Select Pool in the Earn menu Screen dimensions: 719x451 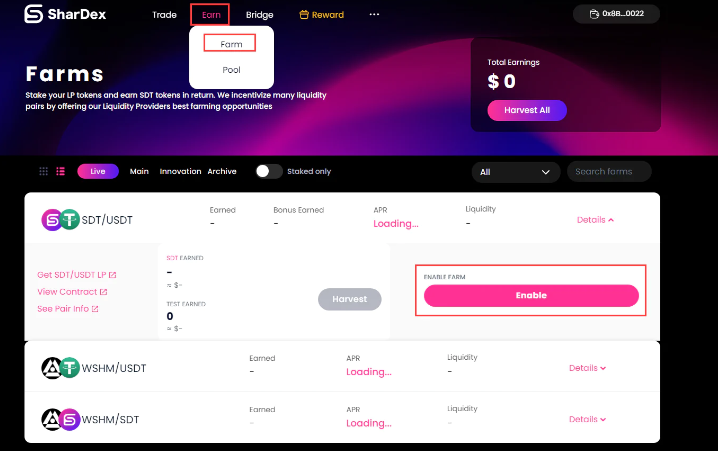[231, 70]
